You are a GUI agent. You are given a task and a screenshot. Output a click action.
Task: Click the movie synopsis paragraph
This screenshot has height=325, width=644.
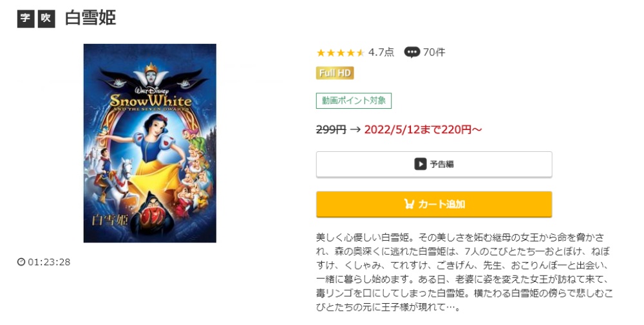464,272
